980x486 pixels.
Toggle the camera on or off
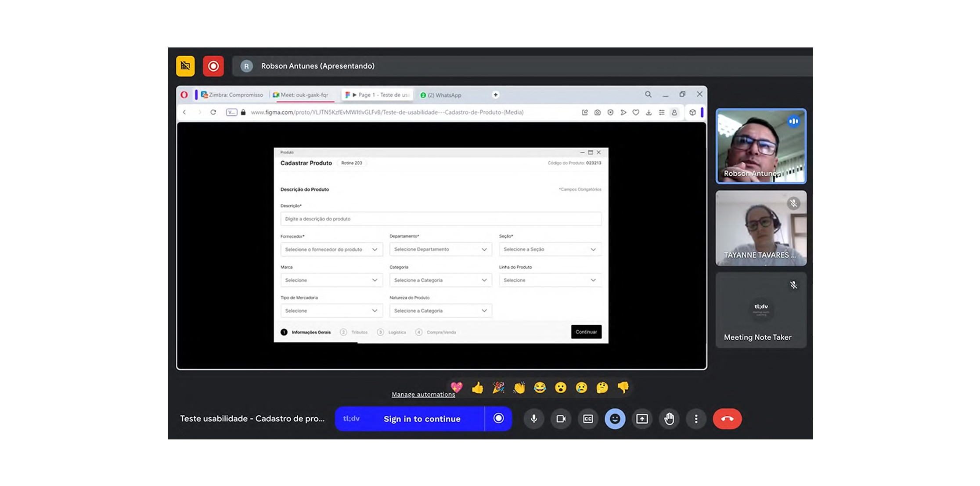click(561, 419)
